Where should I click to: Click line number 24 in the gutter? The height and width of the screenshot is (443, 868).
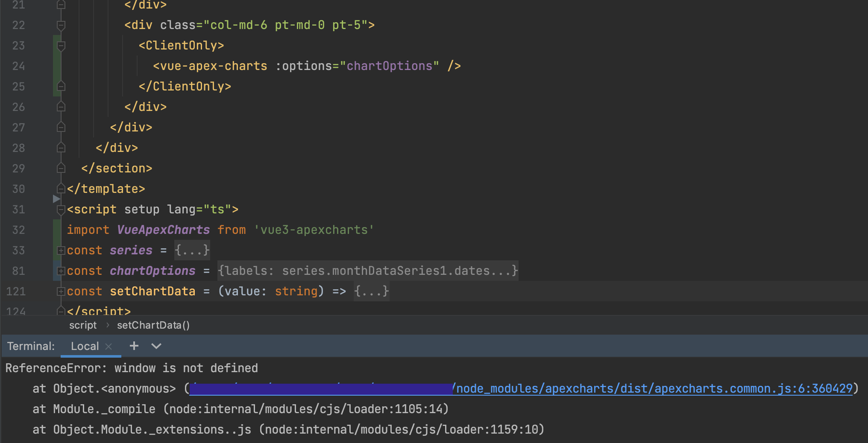tap(18, 66)
